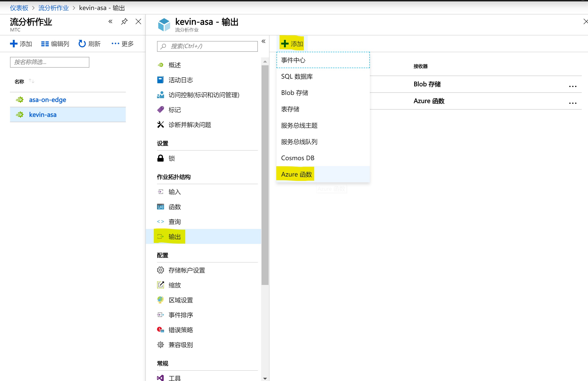Collapse the kevin-asa menu with double chevron
Image resolution: width=588 pixels, height=381 pixels.
pyautogui.click(x=264, y=41)
